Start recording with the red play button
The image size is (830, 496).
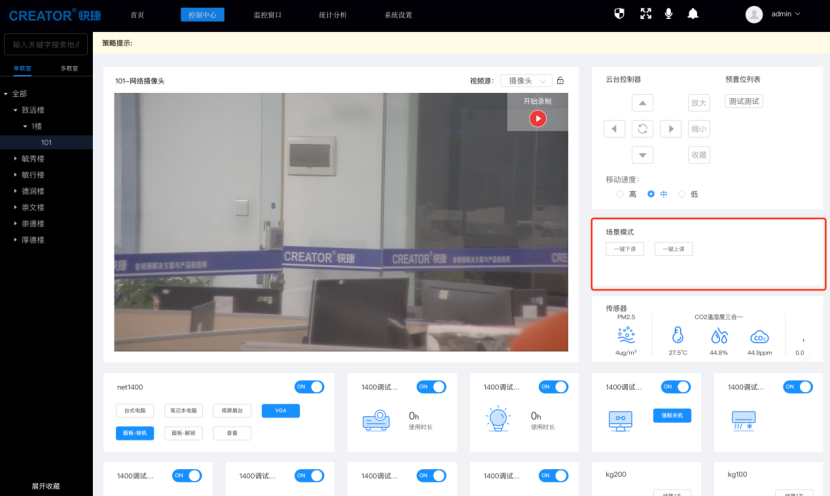pos(537,118)
